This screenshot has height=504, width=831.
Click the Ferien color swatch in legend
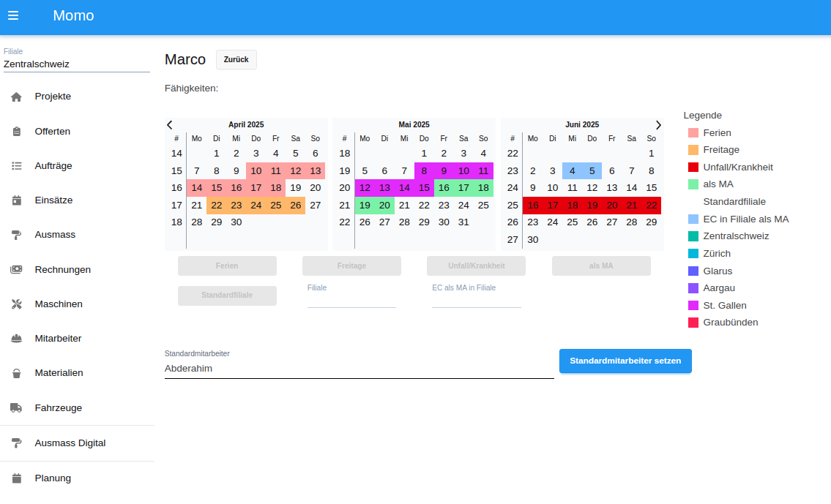[693, 133]
